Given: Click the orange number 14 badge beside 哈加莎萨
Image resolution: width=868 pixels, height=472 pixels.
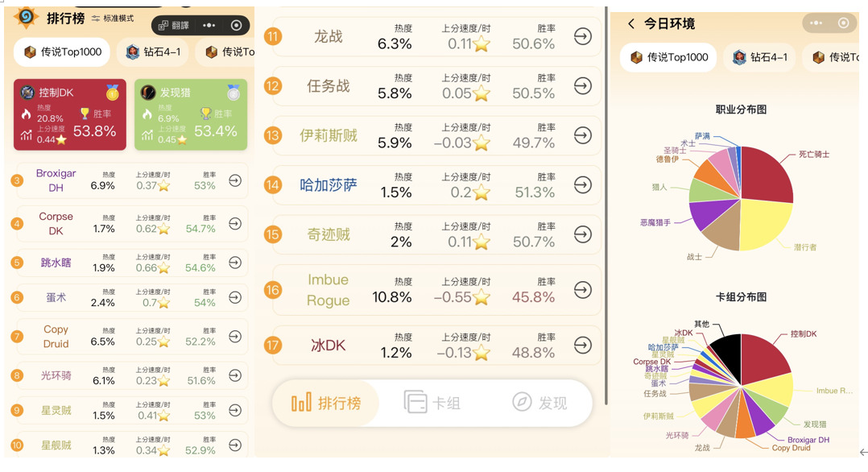Looking at the screenshot, I should (273, 184).
